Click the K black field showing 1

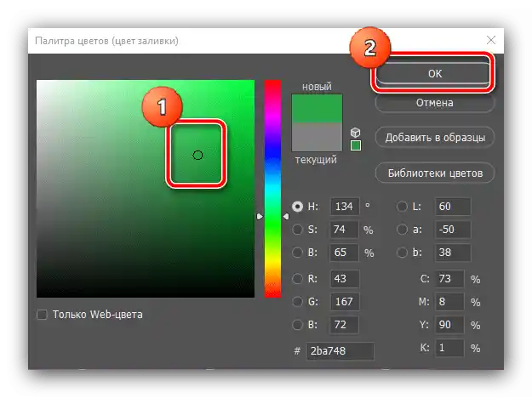pos(449,348)
